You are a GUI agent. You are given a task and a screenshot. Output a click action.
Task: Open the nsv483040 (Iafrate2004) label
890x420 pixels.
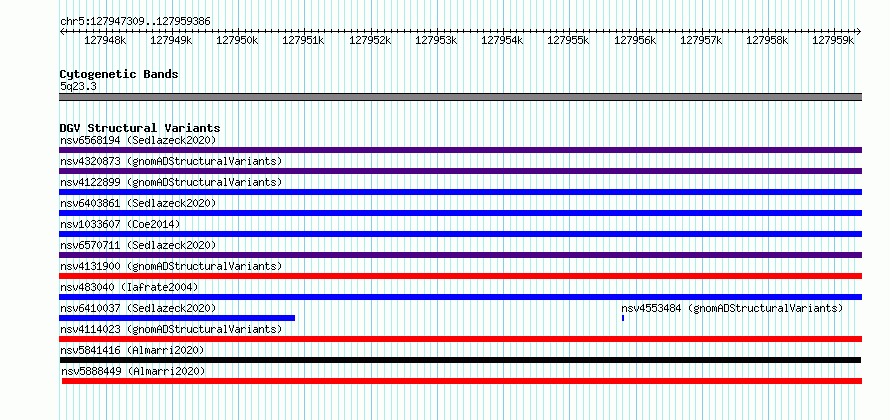click(x=129, y=287)
